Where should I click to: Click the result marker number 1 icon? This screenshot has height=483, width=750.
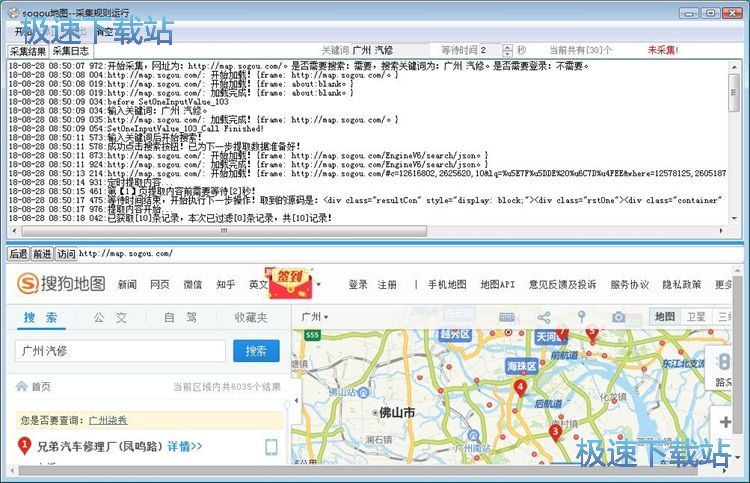tap(24, 446)
